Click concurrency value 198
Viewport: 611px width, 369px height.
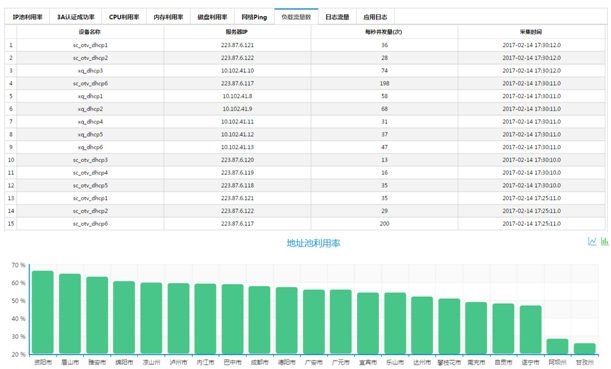point(385,83)
